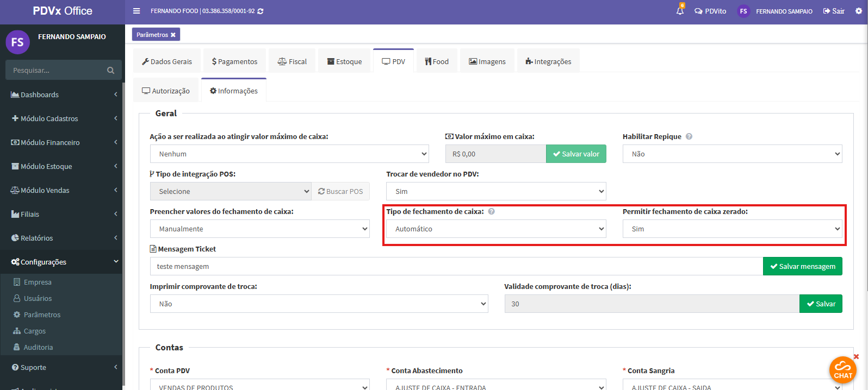Click Salvar mensagem button
Image resolution: width=868 pixels, height=390 pixels.
tap(803, 266)
